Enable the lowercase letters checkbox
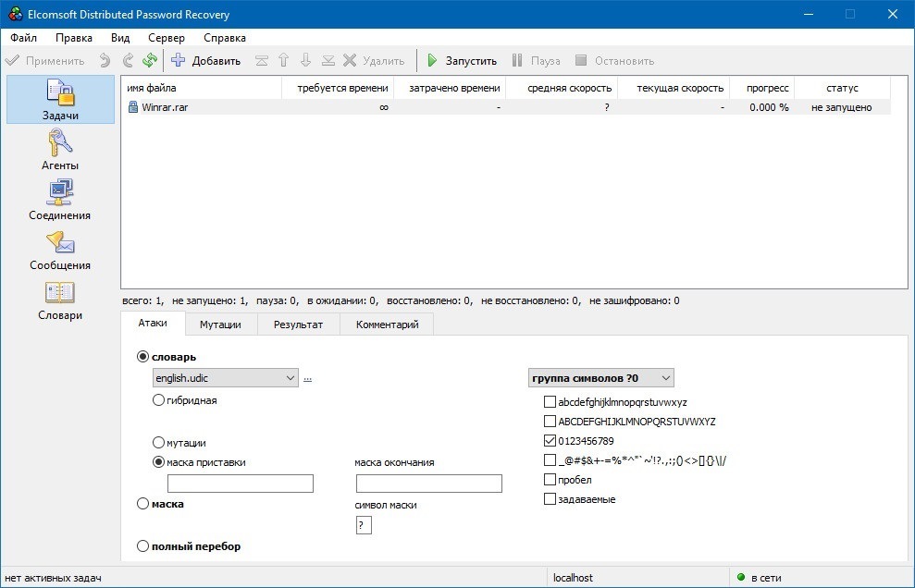 click(550, 402)
